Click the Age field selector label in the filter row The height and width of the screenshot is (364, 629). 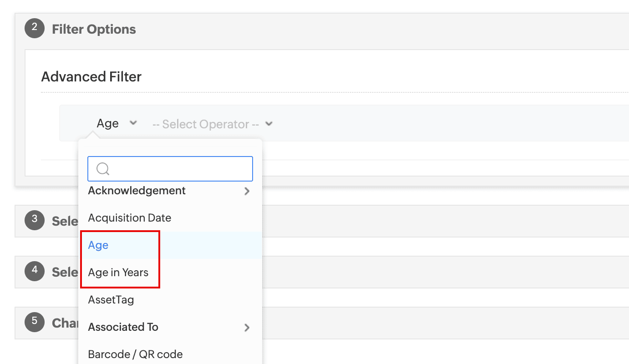click(x=108, y=123)
